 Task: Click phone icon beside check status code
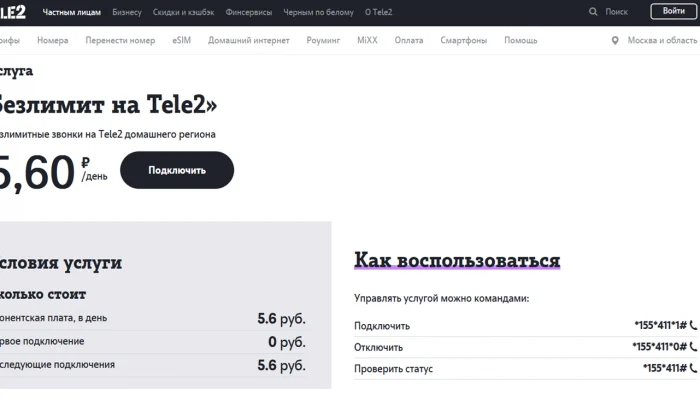(x=693, y=368)
